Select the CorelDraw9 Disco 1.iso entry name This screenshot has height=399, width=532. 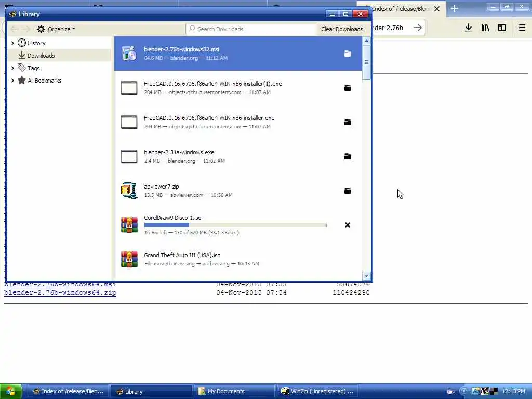(x=172, y=218)
